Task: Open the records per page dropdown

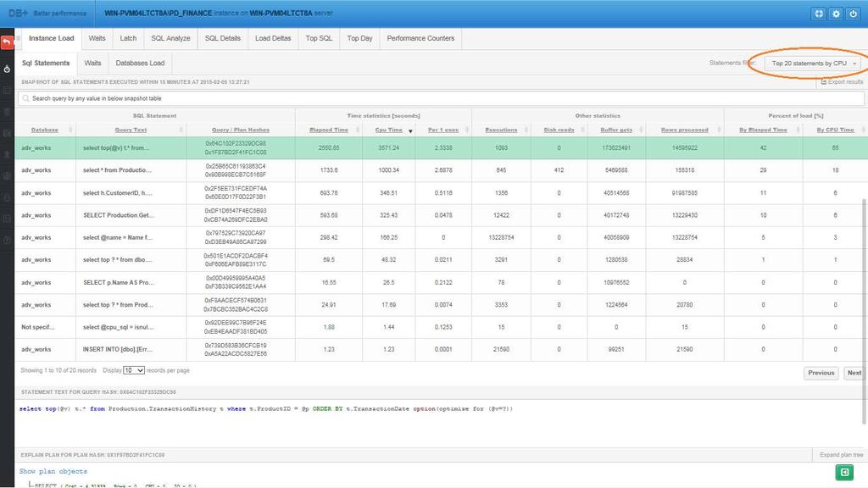Action: click(x=133, y=370)
